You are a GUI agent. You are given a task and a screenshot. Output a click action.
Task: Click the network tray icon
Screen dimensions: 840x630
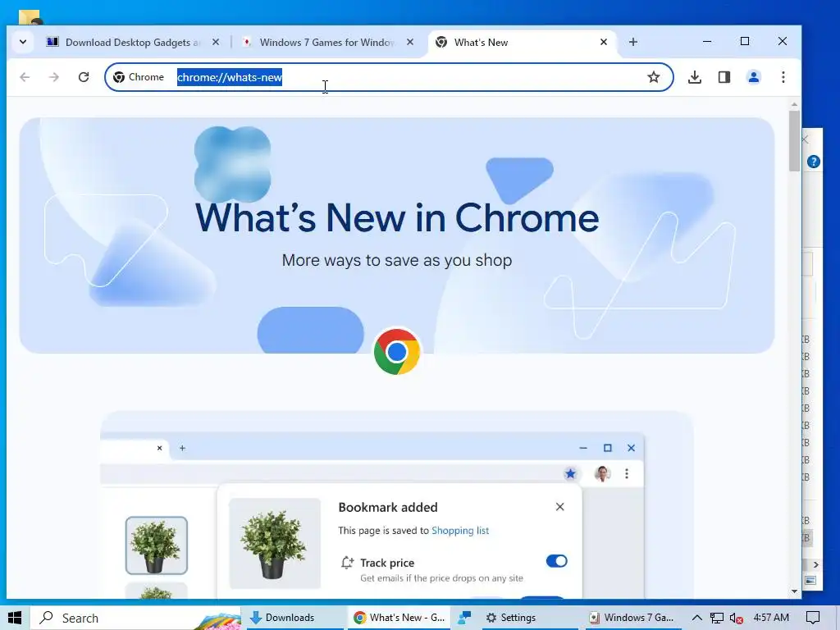pyautogui.click(x=717, y=618)
